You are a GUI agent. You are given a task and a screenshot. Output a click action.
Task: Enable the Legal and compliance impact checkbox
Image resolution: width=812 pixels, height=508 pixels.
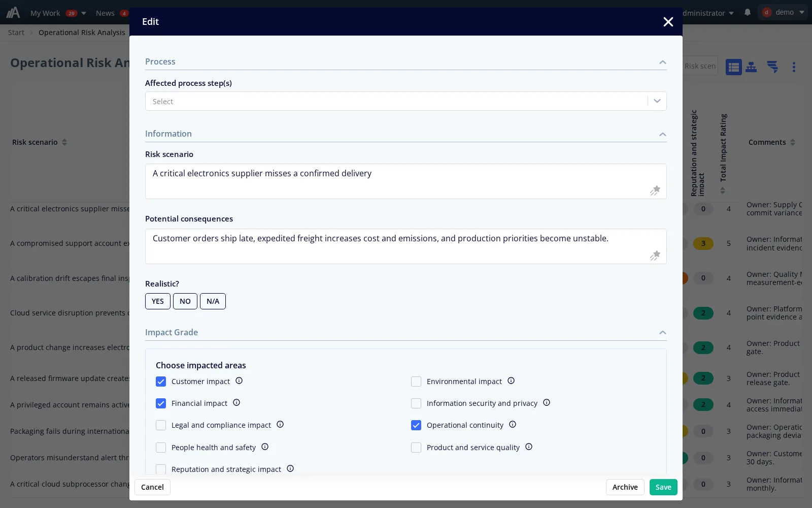[161, 425]
